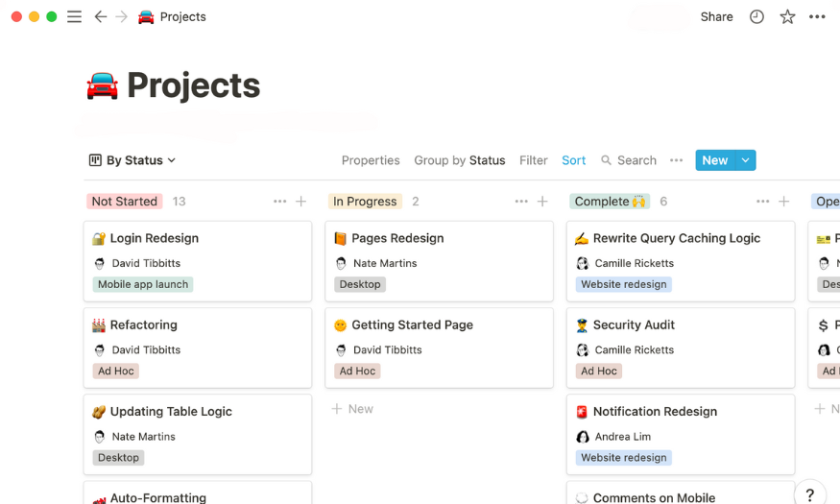Open the Getting Started Page card

tap(440, 348)
